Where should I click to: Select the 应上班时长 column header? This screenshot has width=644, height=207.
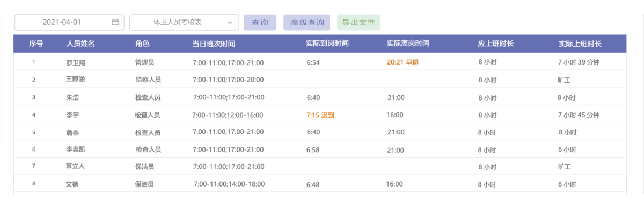point(496,44)
